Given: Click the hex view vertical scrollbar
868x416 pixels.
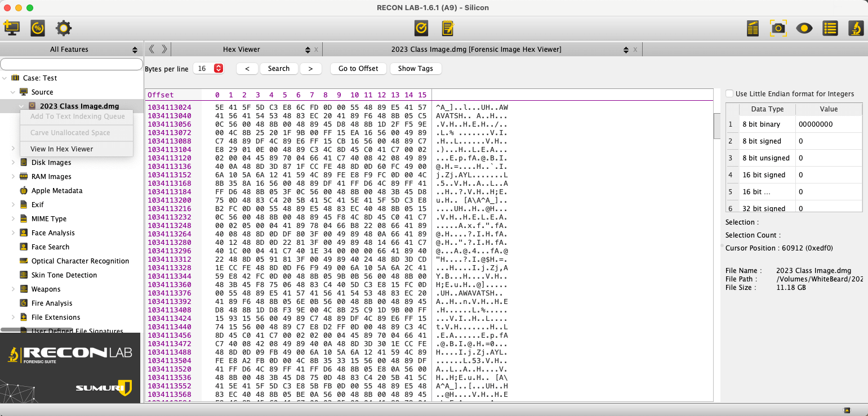Looking at the screenshot, I should coord(716,126).
